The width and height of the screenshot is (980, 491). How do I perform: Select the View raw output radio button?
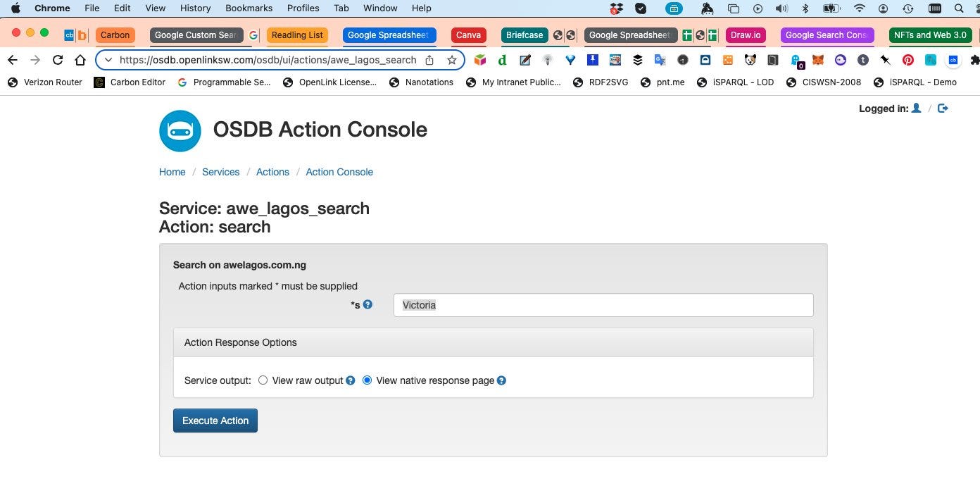click(x=263, y=380)
